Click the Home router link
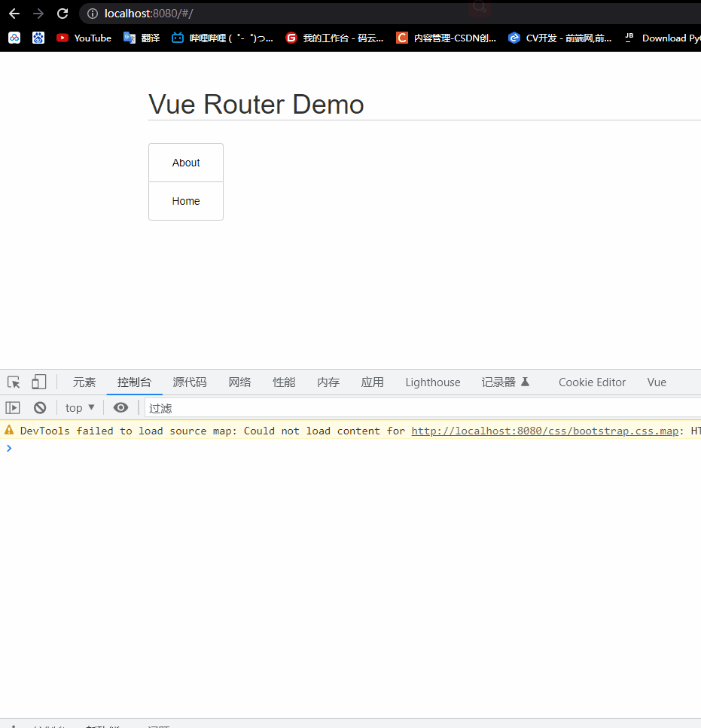The image size is (701, 728). [186, 201]
